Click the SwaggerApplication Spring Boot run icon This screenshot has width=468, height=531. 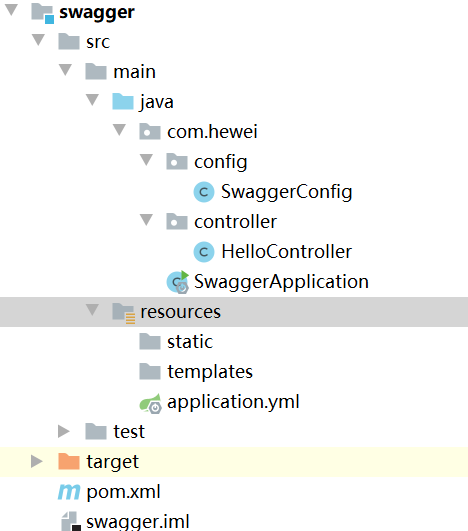click(x=178, y=282)
